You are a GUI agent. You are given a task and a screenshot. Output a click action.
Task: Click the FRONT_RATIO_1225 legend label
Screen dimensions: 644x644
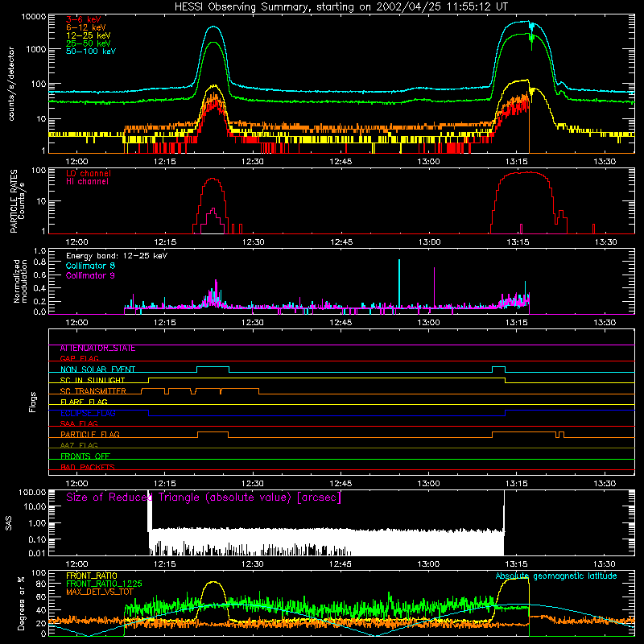(x=104, y=584)
